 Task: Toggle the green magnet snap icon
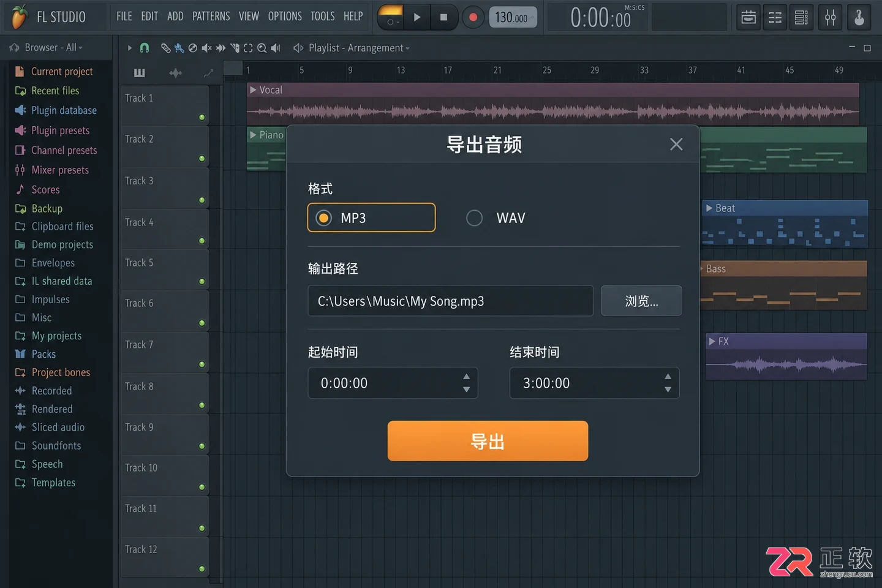(x=145, y=48)
